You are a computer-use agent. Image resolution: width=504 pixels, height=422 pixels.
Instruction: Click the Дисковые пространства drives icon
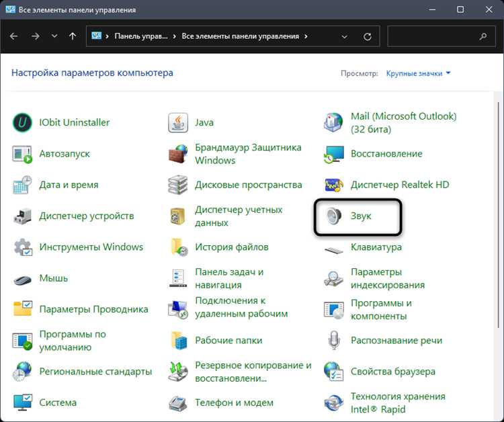pos(178,185)
